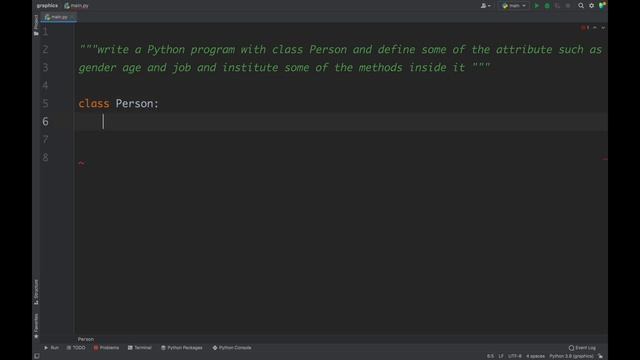This screenshot has width=640, height=360.
Task: Close the main.py editor tab
Action: pyautogui.click(x=72, y=17)
